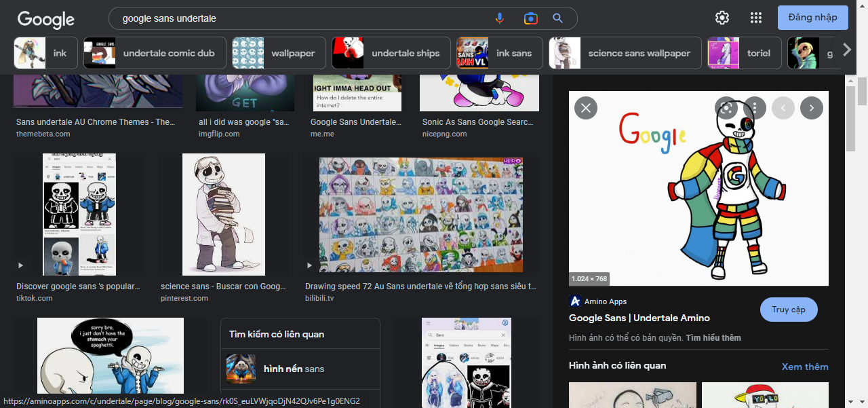Go to next image in preview
This screenshot has height=408, width=868.
coord(812,107)
